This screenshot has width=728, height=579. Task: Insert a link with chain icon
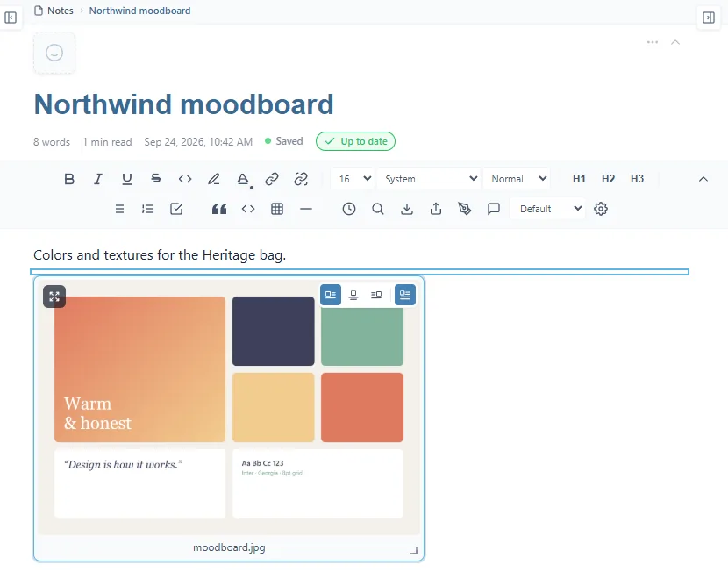pos(272,179)
